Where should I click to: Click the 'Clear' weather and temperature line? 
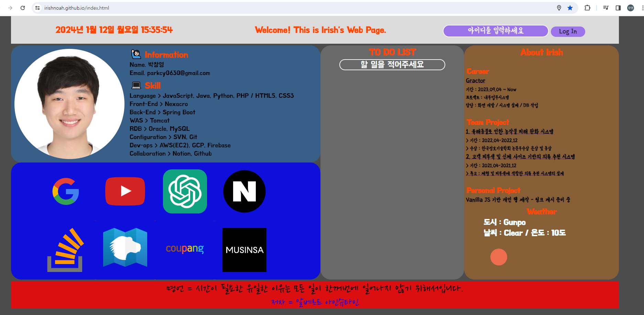[525, 233]
